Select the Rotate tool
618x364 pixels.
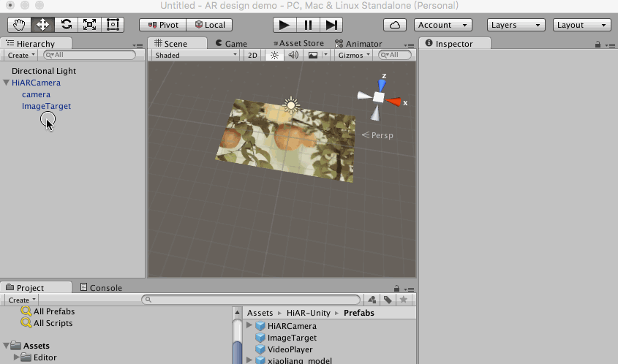coord(66,24)
